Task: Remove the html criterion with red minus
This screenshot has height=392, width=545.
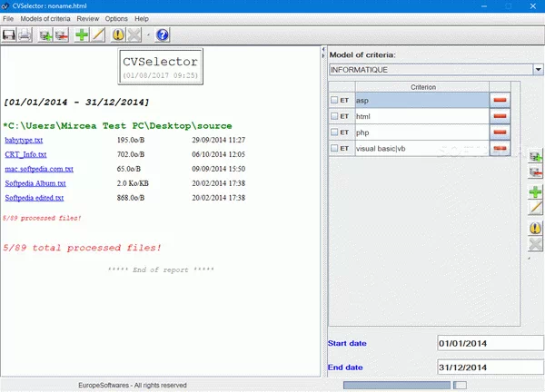Action: click(x=500, y=116)
